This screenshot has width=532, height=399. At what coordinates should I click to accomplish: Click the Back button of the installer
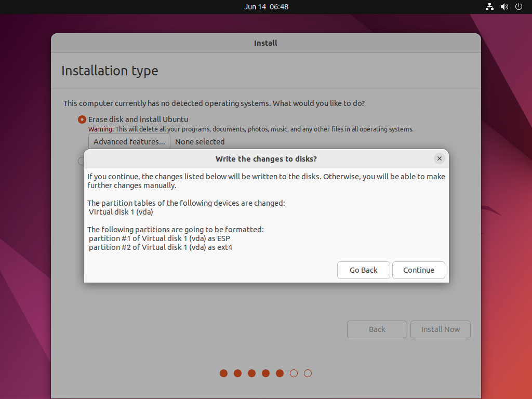coord(377,329)
